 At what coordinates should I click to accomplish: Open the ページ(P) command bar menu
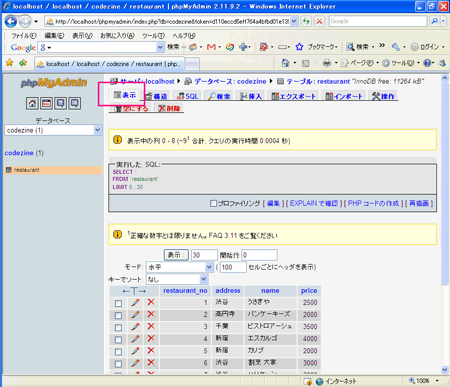360,63
